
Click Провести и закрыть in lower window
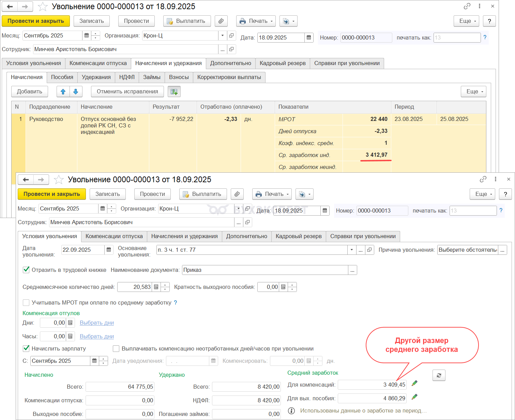pos(51,194)
